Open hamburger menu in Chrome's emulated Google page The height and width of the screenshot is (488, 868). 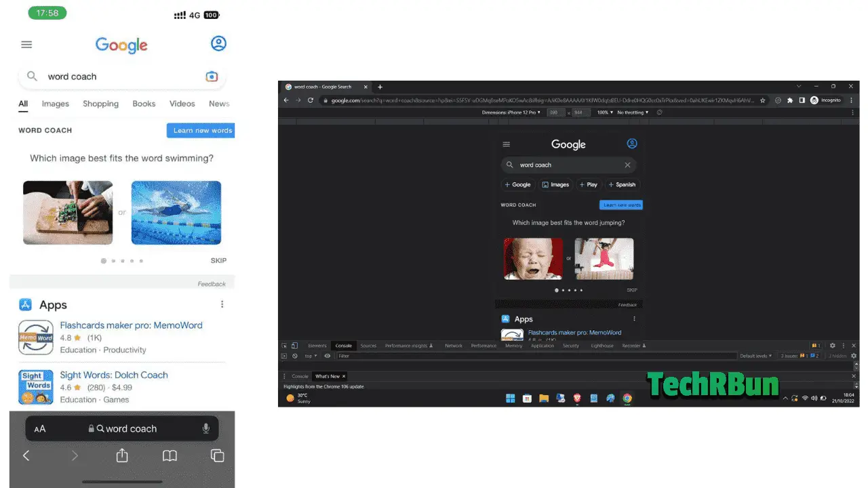pos(506,144)
